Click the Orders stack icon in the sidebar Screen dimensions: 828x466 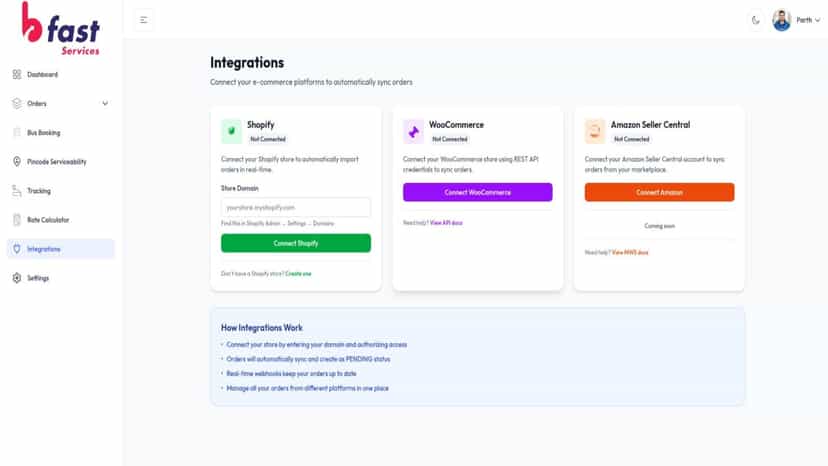pyautogui.click(x=17, y=104)
